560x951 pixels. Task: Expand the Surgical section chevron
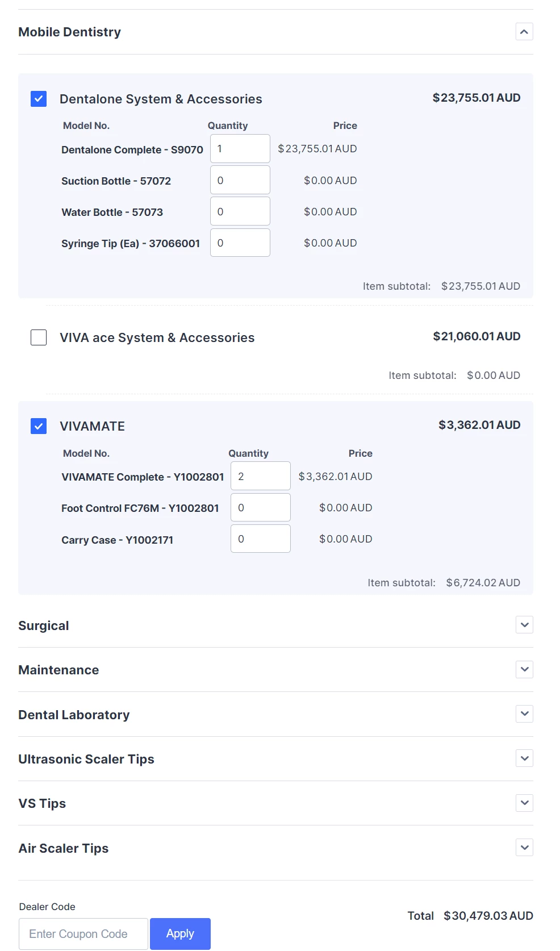[x=524, y=625]
